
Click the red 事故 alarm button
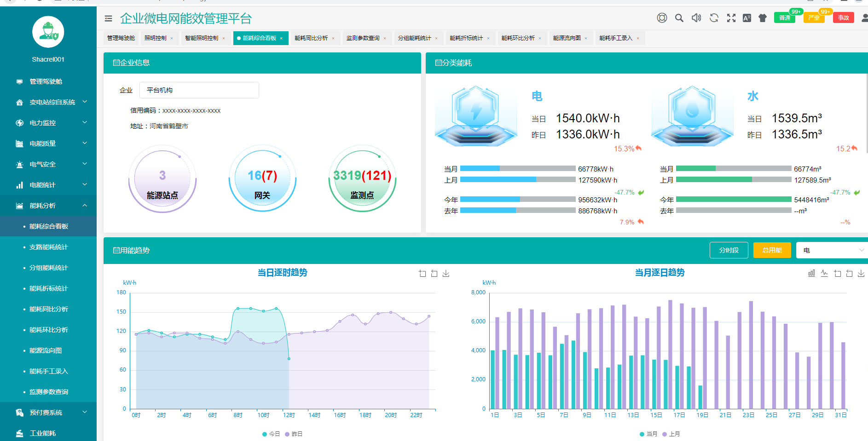[843, 18]
